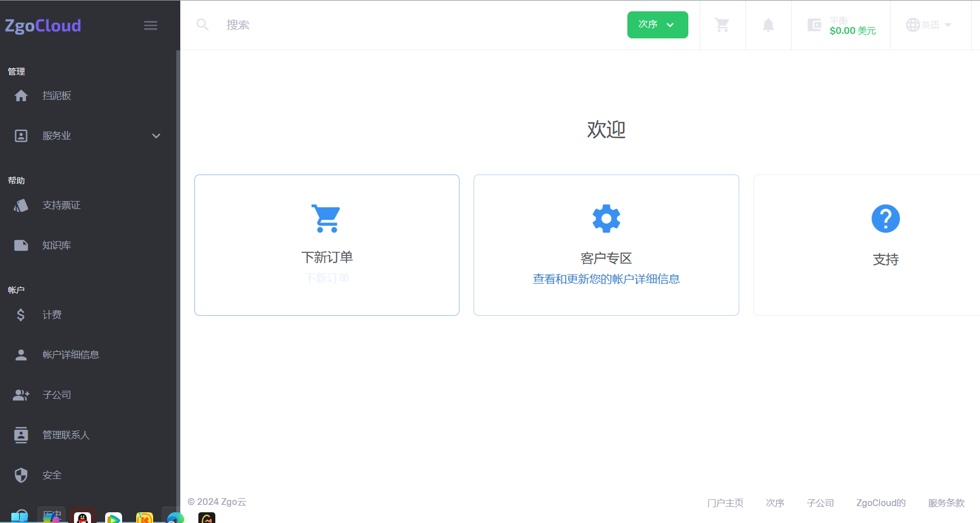The height and width of the screenshot is (523, 980).
Task: Click the shopping cart icon in header
Action: coord(722,25)
